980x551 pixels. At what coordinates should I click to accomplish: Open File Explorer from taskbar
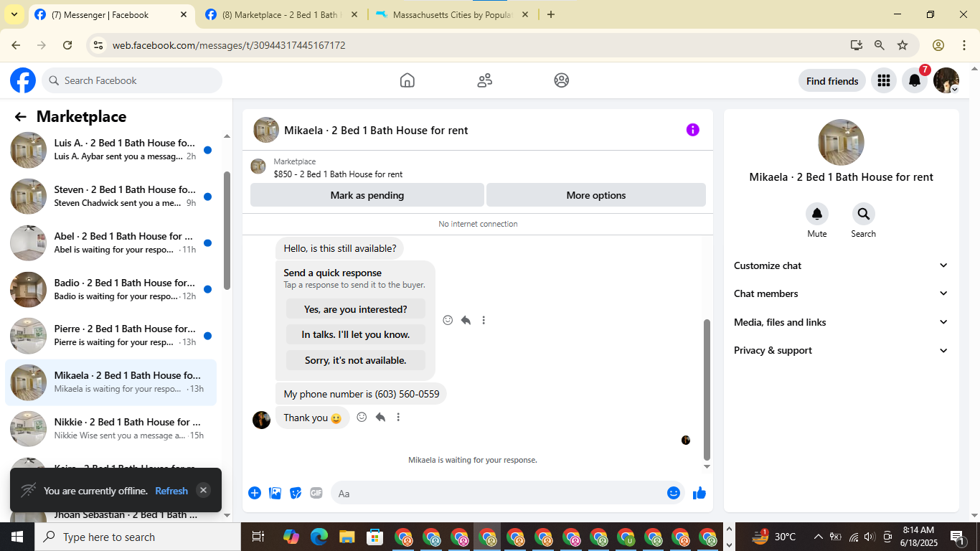pos(347,537)
